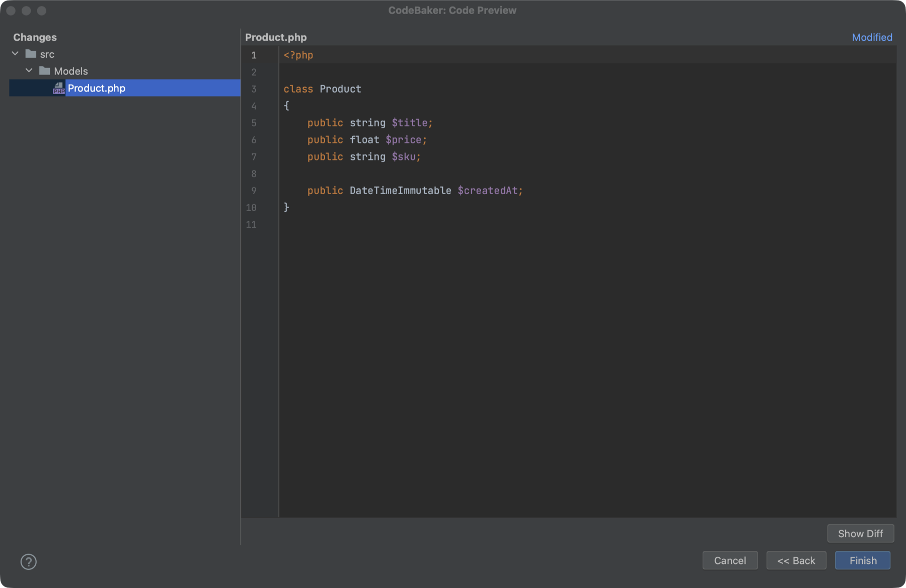Click the Models folder icon
The height and width of the screenshot is (588, 906).
click(45, 71)
